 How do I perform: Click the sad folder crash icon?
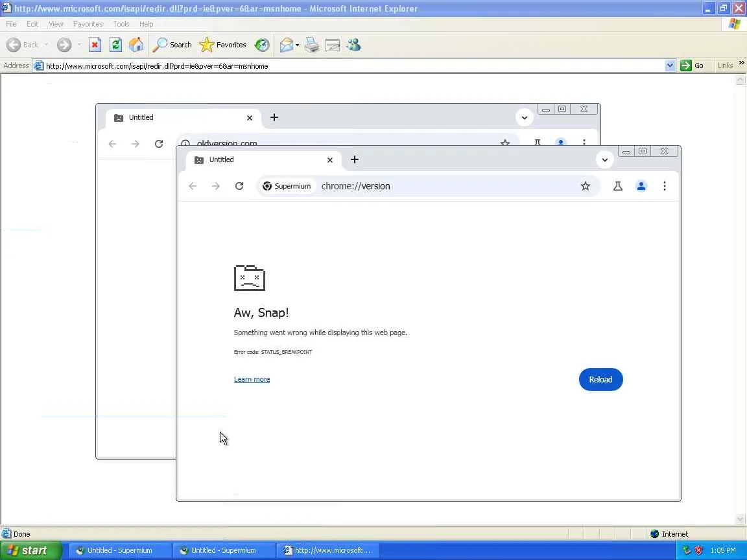(249, 277)
